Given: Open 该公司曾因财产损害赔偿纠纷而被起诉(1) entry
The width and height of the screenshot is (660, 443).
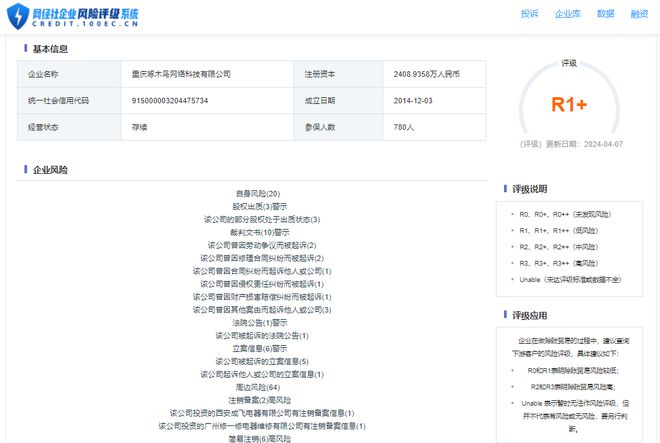Looking at the screenshot, I should pos(262,297).
